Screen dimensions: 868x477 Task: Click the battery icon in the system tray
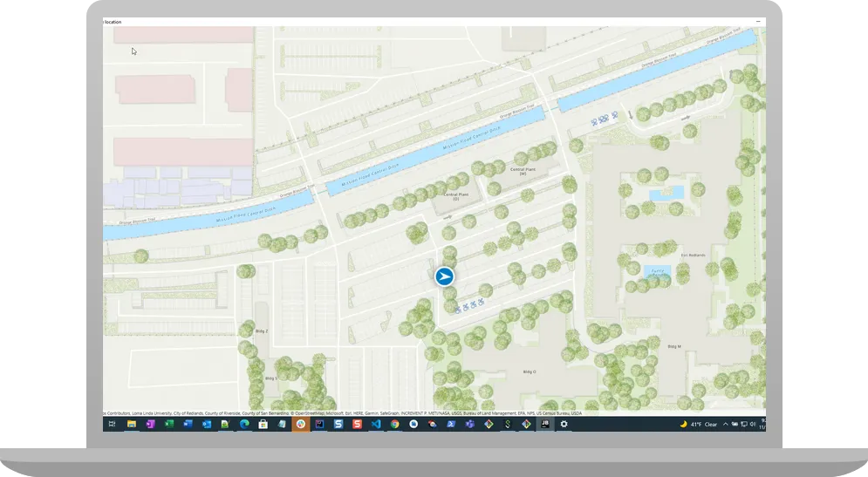click(735, 425)
